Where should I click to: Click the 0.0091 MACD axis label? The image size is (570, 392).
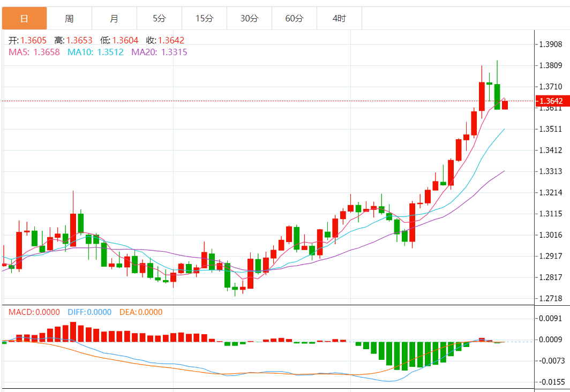(x=550, y=318)
